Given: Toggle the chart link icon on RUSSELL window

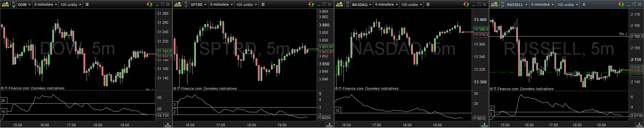Looking at the screenshot, I should tap(503, 5).
